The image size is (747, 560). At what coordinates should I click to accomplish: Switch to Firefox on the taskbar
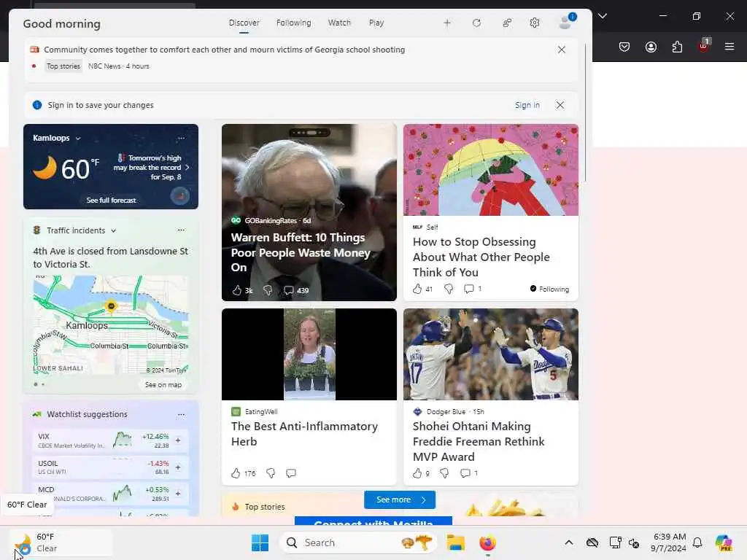[x=487, y=542]
